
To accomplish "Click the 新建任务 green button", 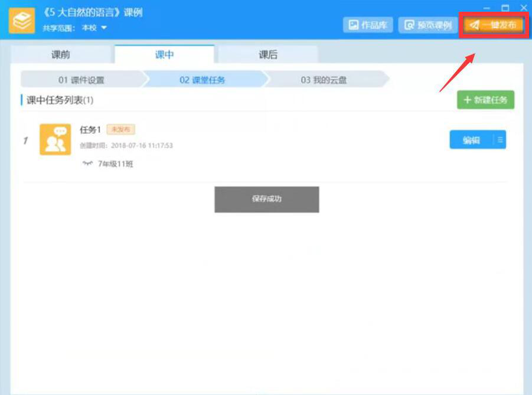I will 485,100.
